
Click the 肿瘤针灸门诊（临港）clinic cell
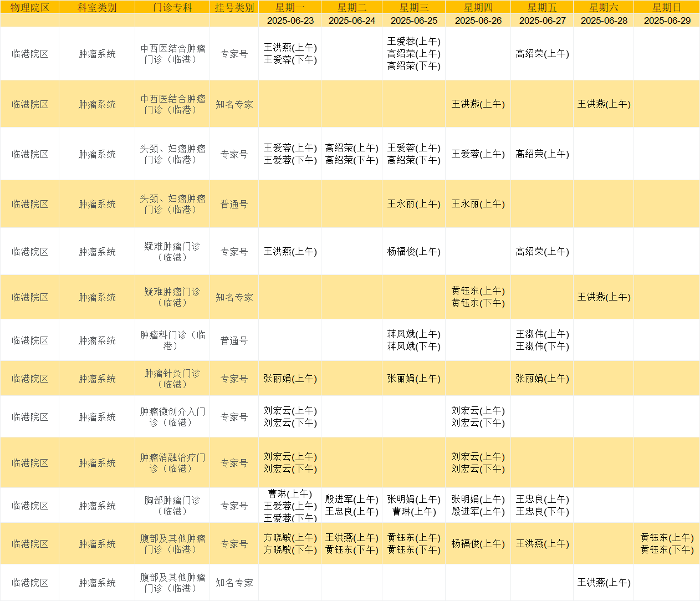click(x=172, y=379)
